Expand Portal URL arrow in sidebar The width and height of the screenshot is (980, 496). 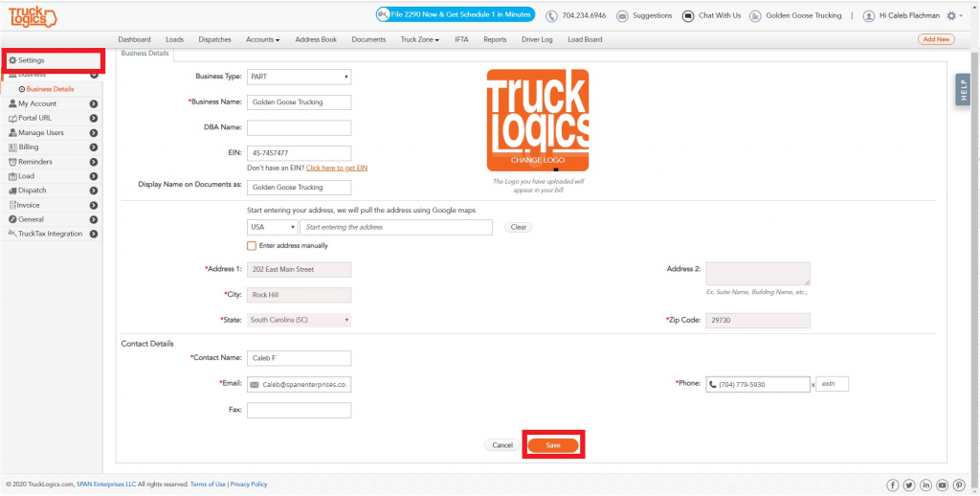tap(94, 118)
